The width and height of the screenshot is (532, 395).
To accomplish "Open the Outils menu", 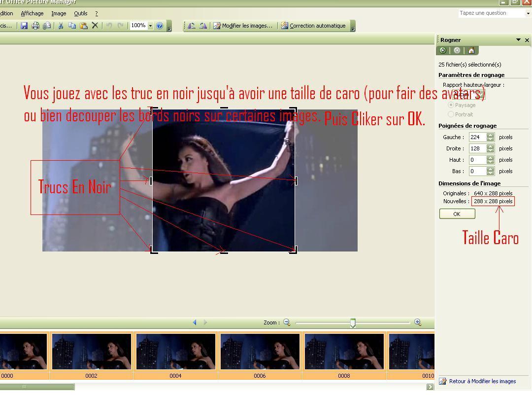I will point(81,13).
